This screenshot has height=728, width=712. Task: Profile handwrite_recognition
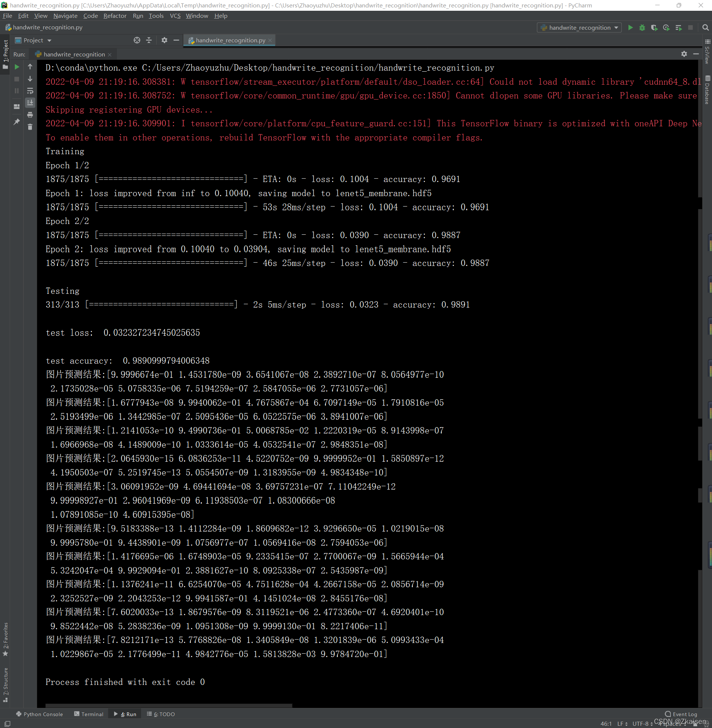point(666,28)
